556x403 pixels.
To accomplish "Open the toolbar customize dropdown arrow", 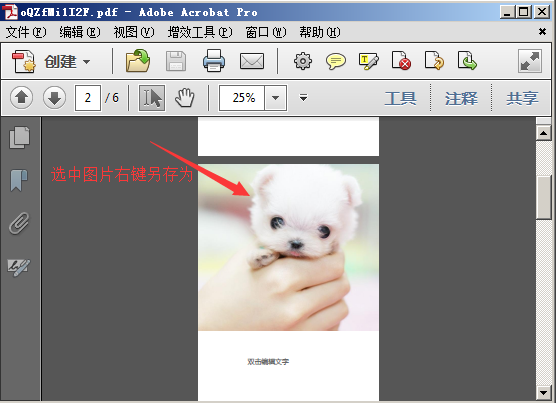I will [303, 97].
